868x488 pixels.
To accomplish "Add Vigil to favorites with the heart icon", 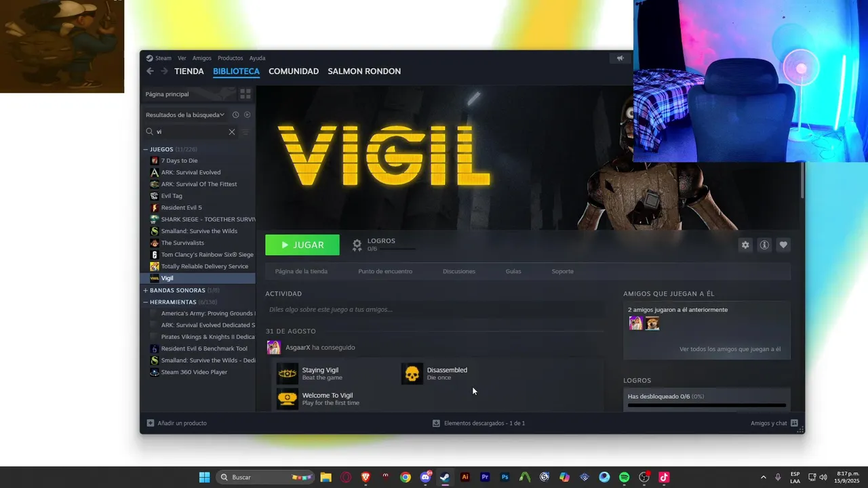I will [783, 245].
